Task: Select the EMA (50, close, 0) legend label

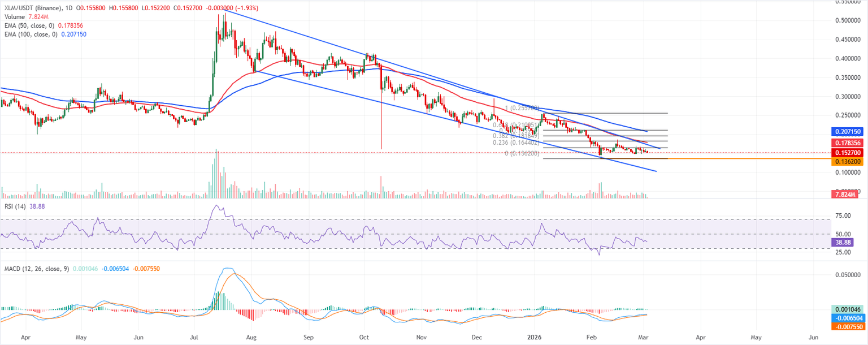Action: coord(28,26)
